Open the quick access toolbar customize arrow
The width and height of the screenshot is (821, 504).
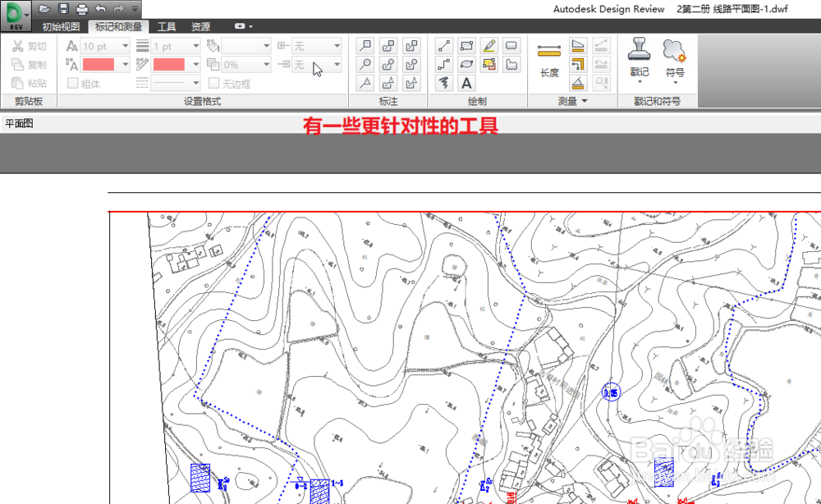135,9
